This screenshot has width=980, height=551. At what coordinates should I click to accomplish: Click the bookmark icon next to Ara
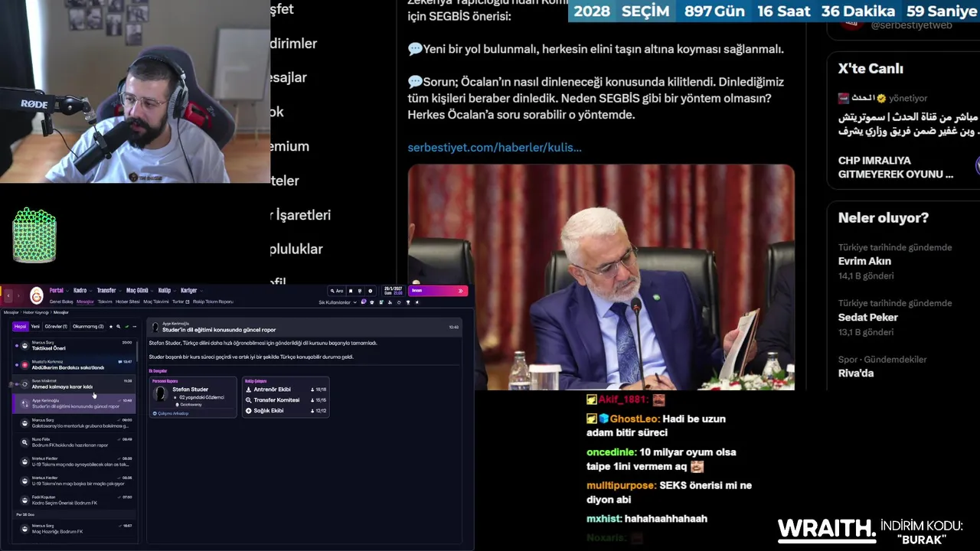point(351,291)
